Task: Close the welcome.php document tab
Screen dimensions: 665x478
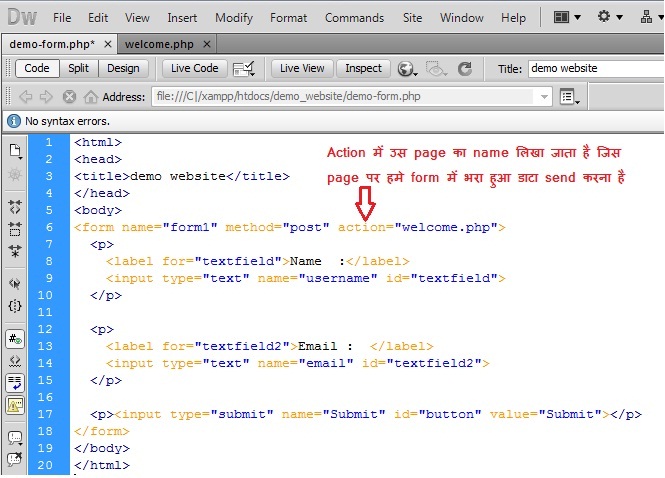Action: (x=207, y=44)
